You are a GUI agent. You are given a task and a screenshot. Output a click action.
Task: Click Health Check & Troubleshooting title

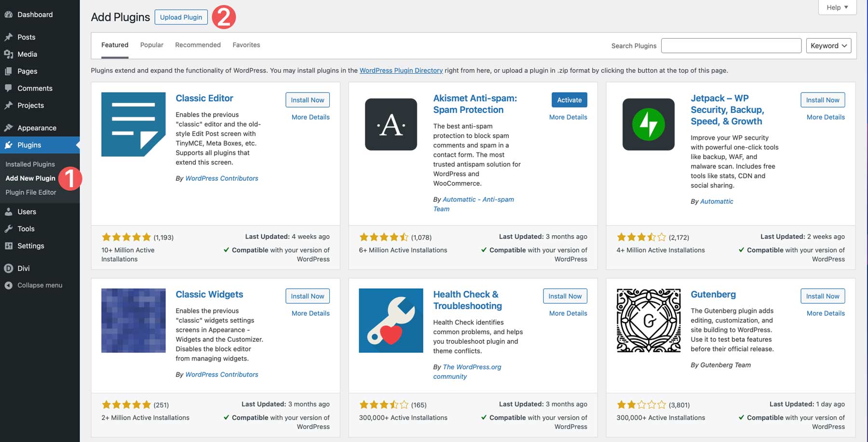468,300
